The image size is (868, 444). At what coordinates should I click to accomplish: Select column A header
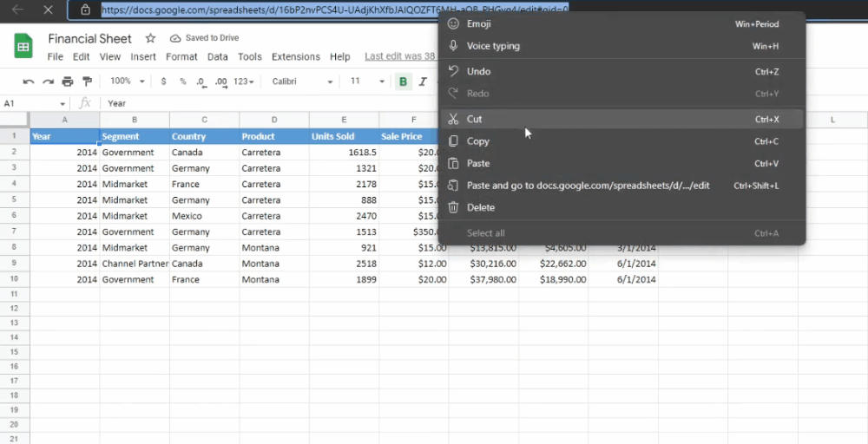[65, 120]
